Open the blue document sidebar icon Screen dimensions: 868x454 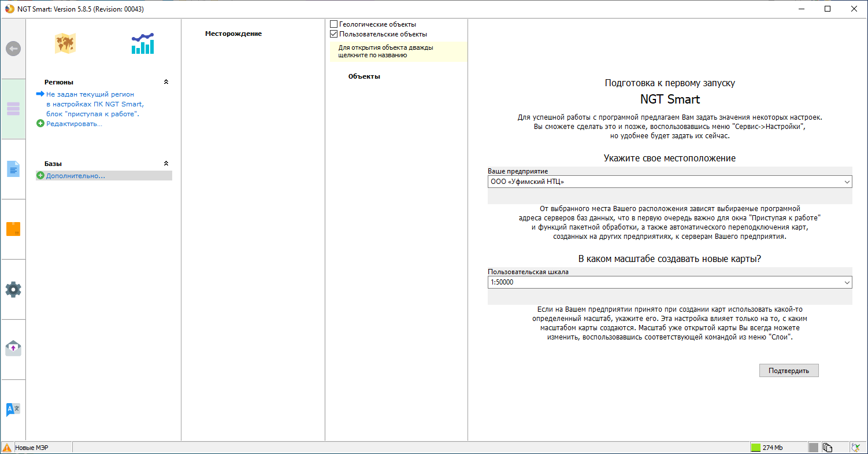point(13,169)
